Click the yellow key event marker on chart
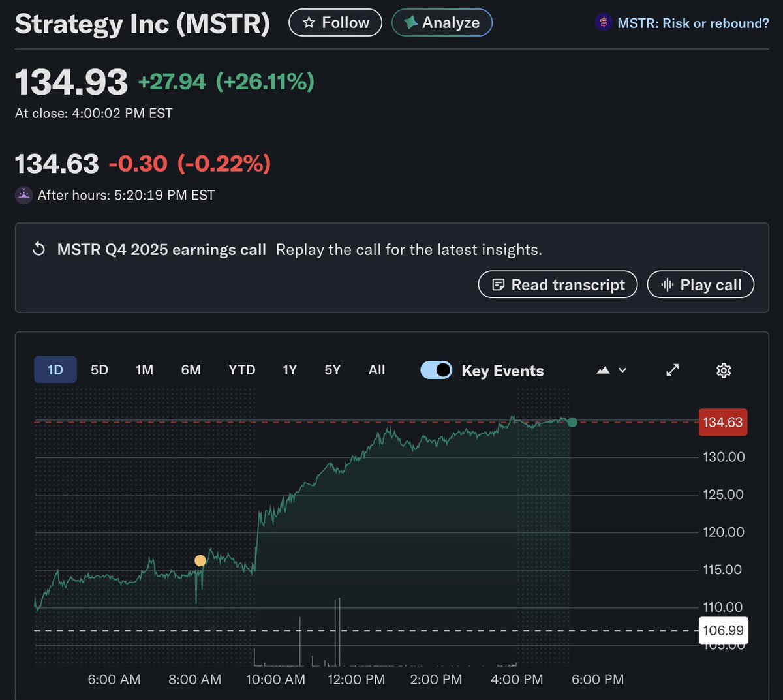This screenshot has width=783, height=700. pos(200,560)
